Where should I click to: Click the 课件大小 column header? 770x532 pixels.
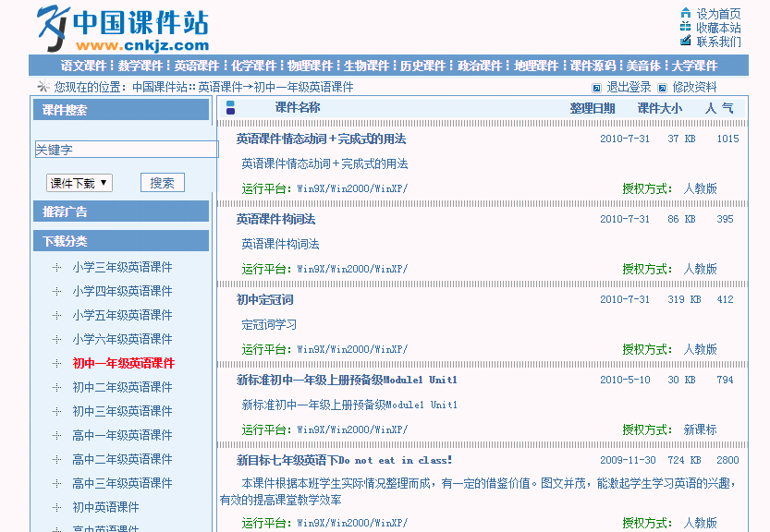pos(659,108)
